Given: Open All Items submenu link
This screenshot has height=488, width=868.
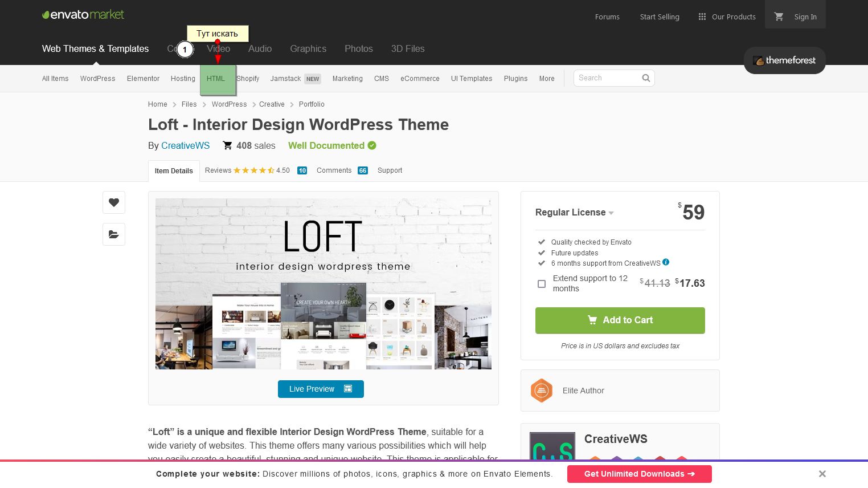Looking at the screenshot, I should coord(55,79).
